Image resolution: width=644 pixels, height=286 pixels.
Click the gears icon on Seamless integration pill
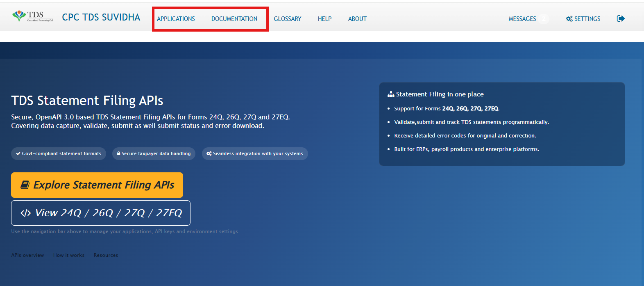click(209, 153)
